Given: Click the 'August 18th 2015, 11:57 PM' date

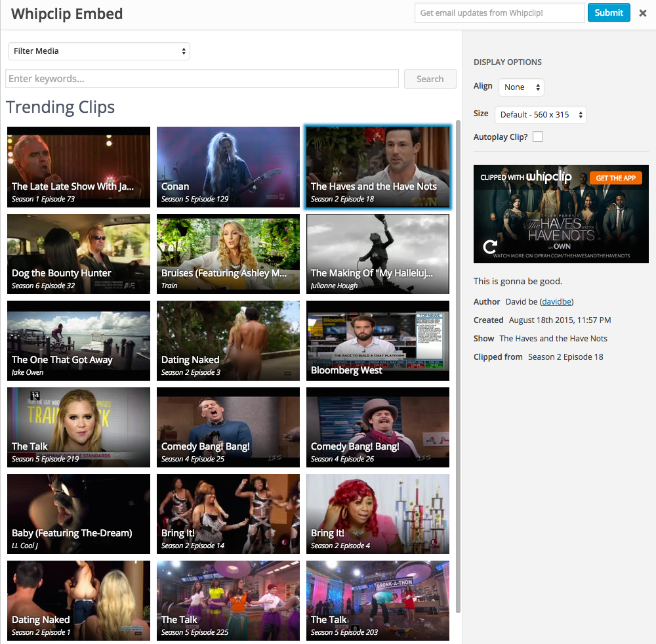Looking at the screenshot, I should pos(560,320).
